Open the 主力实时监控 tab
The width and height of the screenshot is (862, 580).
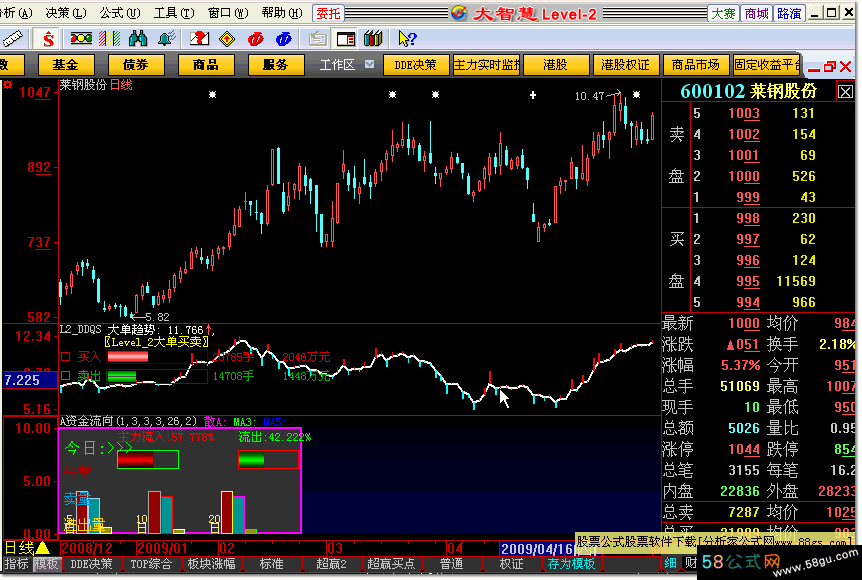(487, 65)
